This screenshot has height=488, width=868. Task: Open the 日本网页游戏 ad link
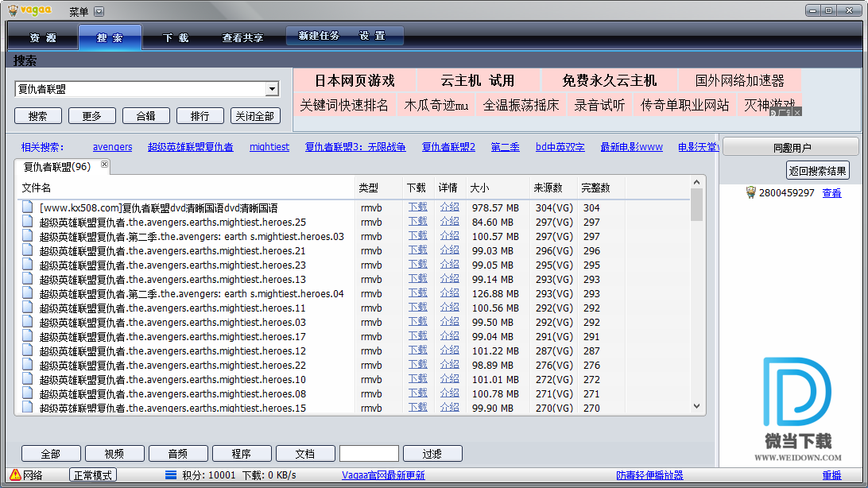click(x=355, y=81)
